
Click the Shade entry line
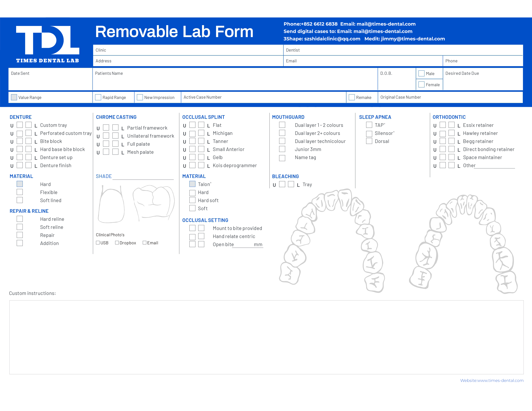[x=143, y=177]
